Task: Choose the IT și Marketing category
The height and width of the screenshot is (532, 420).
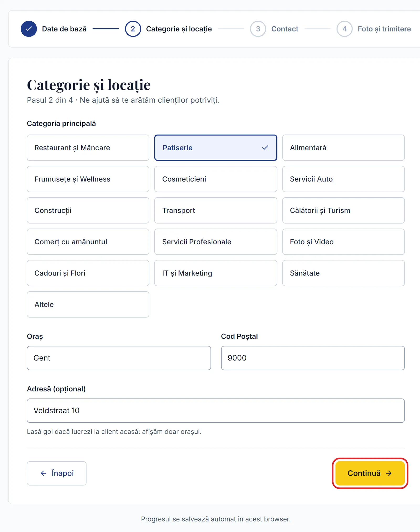Action: pos(216,273)
